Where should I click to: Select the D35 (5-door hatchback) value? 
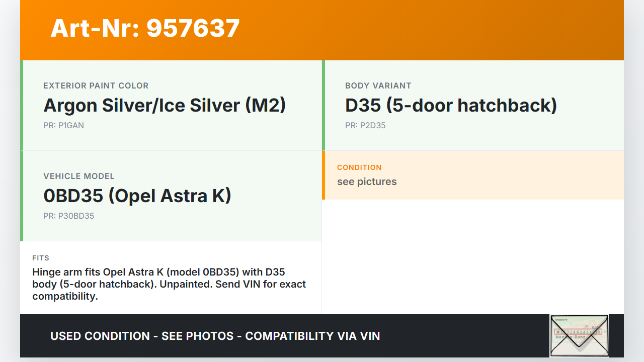(451, 106)
